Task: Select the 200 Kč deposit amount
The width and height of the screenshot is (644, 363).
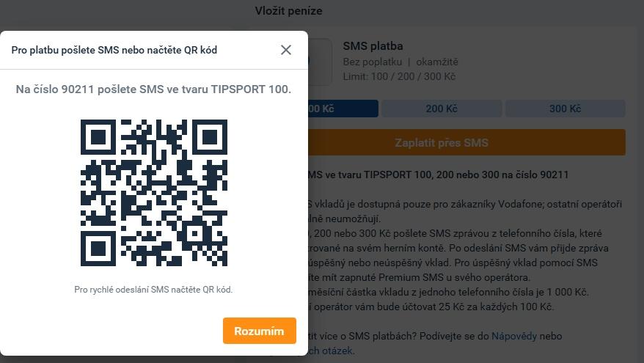Action: tap(442, 109)
